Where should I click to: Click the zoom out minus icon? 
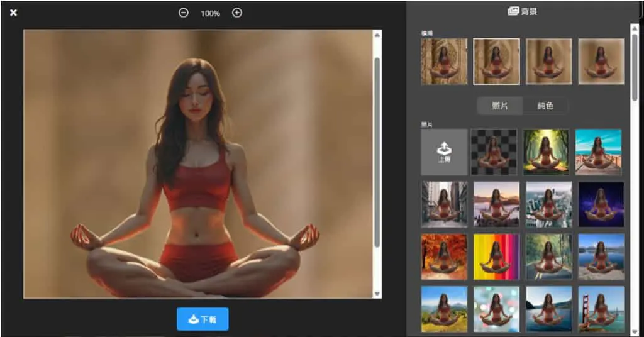184,13
